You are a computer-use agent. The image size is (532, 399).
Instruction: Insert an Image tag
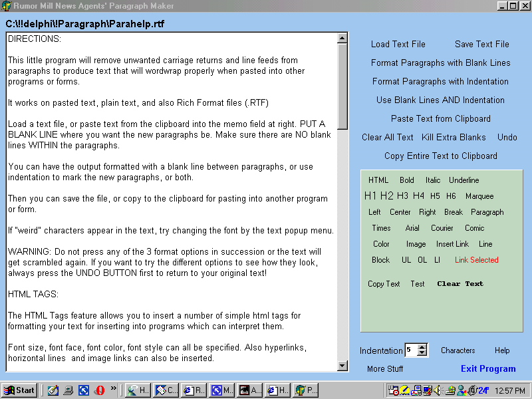[416, 244]
